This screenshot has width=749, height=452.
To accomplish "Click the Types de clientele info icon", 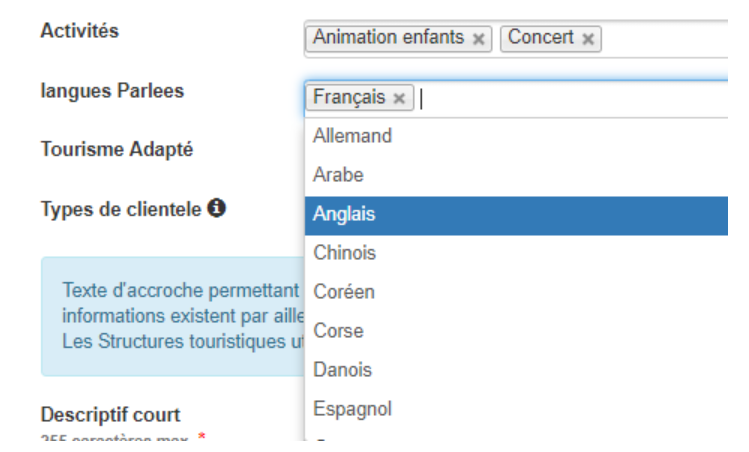I will pos(216,208).
